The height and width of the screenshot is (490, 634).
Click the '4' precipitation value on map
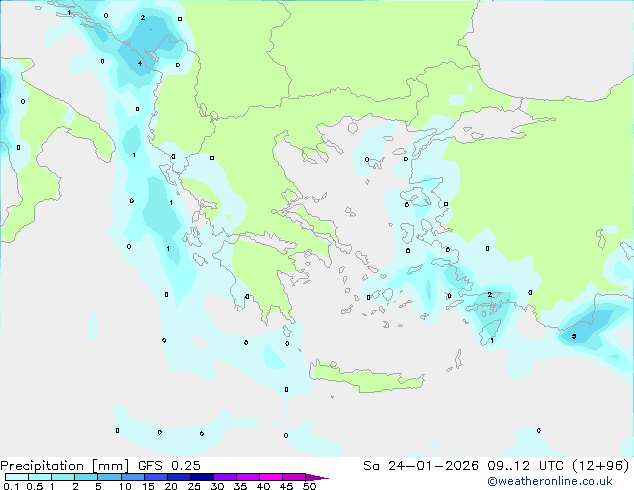(x=140, y=63)
